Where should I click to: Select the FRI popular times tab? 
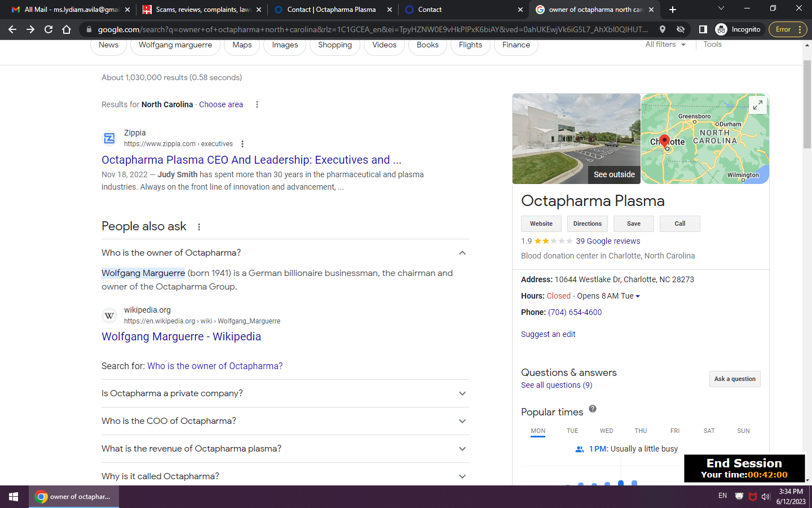point(675,431)
